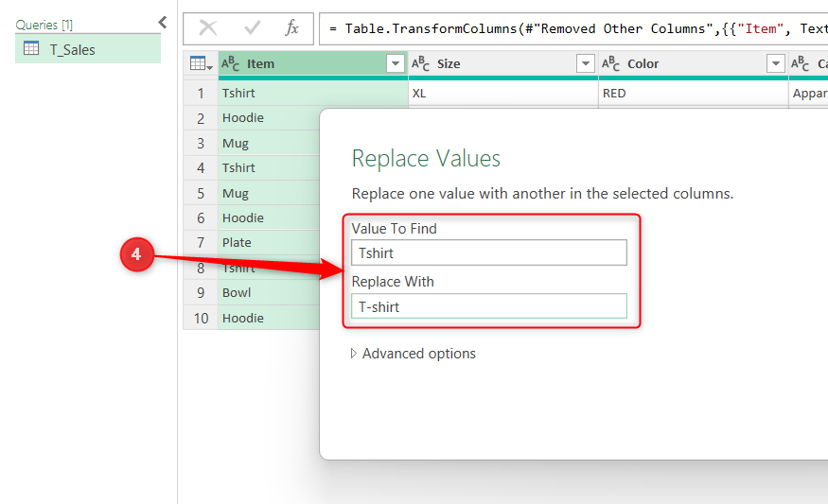
Task: Select the RED color cell
Action: 693,93
